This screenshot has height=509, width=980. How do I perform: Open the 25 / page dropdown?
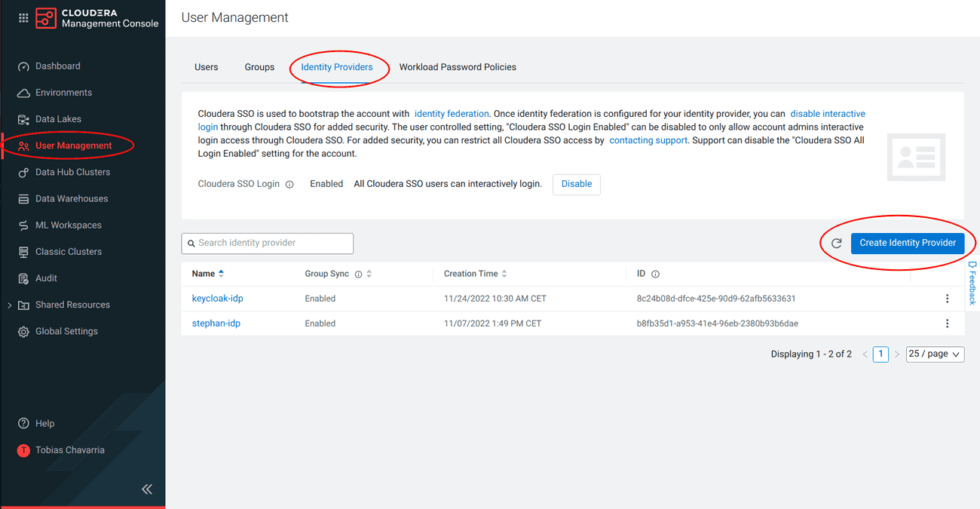coord(935,354)
